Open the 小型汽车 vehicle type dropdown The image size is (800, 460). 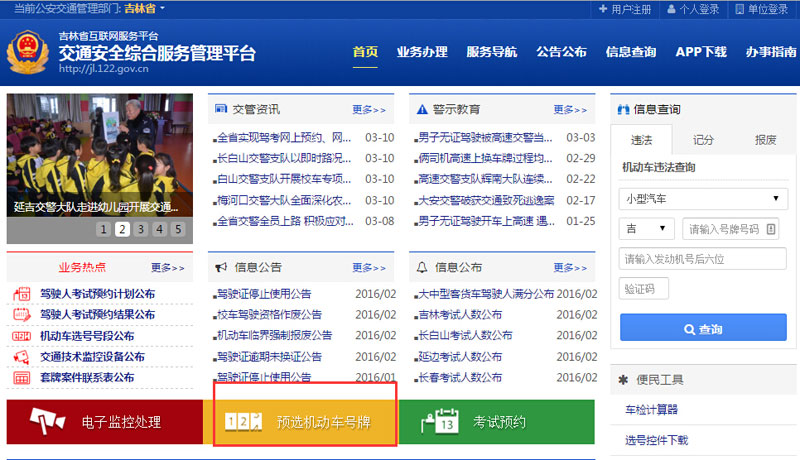point(703,198)
